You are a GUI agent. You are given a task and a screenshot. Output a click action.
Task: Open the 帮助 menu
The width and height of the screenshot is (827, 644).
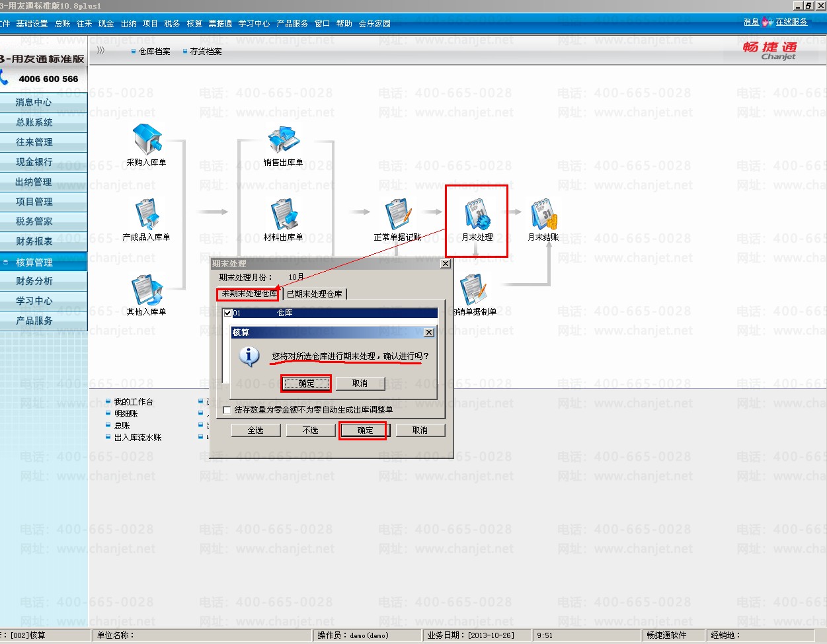pos(344,24)
